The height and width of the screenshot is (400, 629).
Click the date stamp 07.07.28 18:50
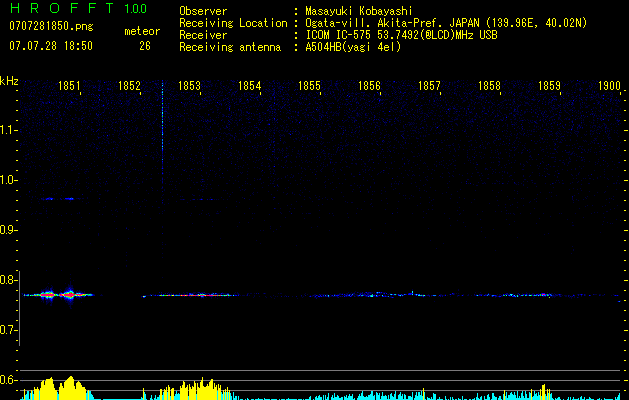[51, 46]
